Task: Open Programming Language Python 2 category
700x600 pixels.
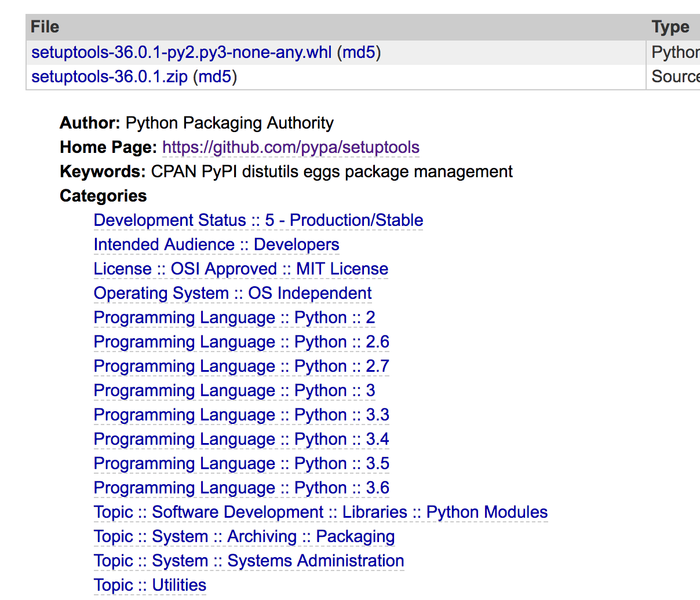Action: pos(235,317)
